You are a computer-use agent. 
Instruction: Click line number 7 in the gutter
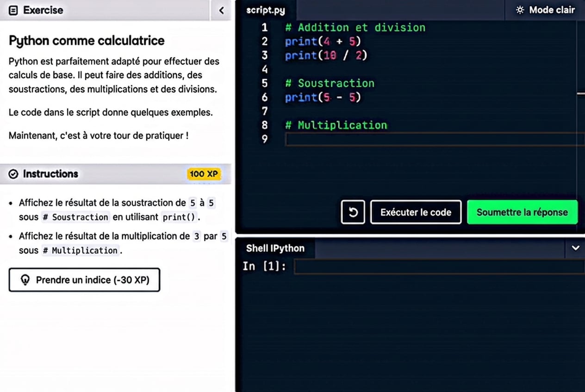point(265,111)
